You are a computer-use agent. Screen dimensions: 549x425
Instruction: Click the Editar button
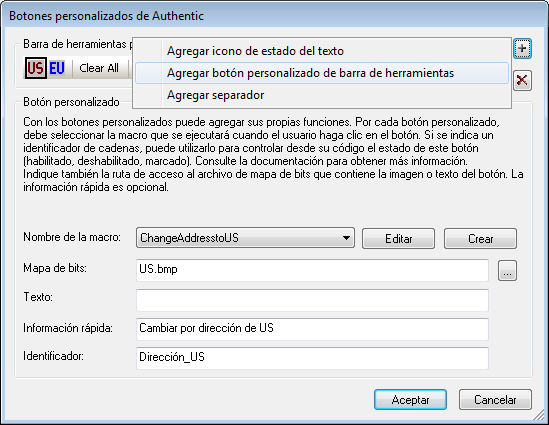click(x=398, y=239)
